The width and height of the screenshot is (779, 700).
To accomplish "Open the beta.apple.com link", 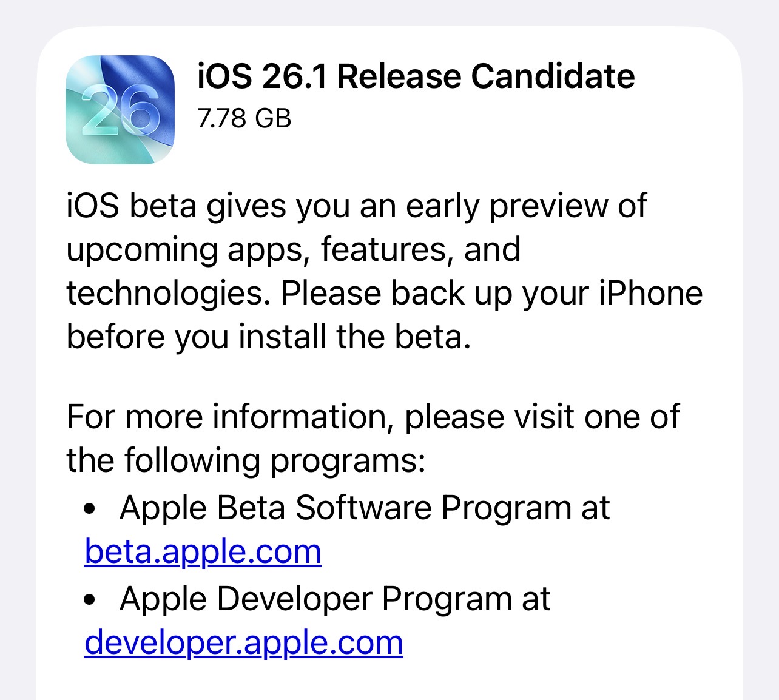I will point(203,552).
